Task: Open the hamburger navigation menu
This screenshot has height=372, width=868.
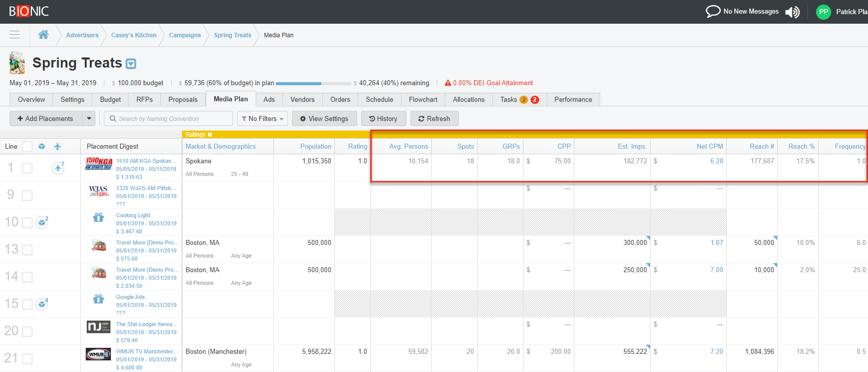Action: (x=15, y=35)
